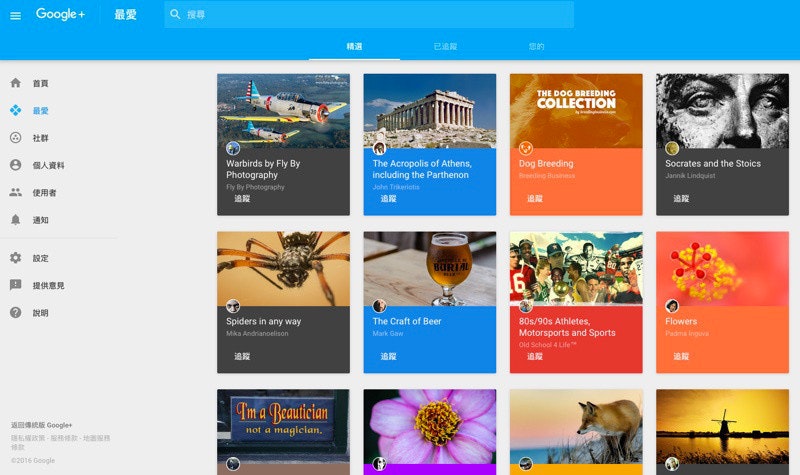Click John Trikeriotis author avatar

(x=379, y=148)
